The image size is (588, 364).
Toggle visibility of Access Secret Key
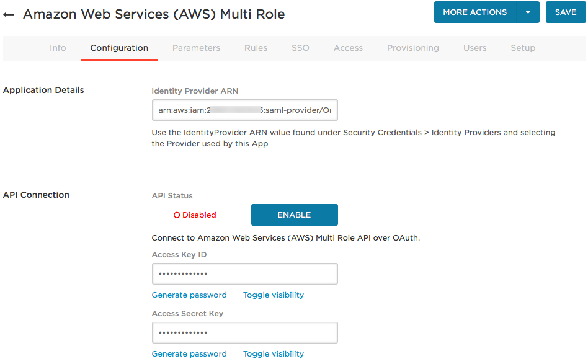(x=274, y=354)
